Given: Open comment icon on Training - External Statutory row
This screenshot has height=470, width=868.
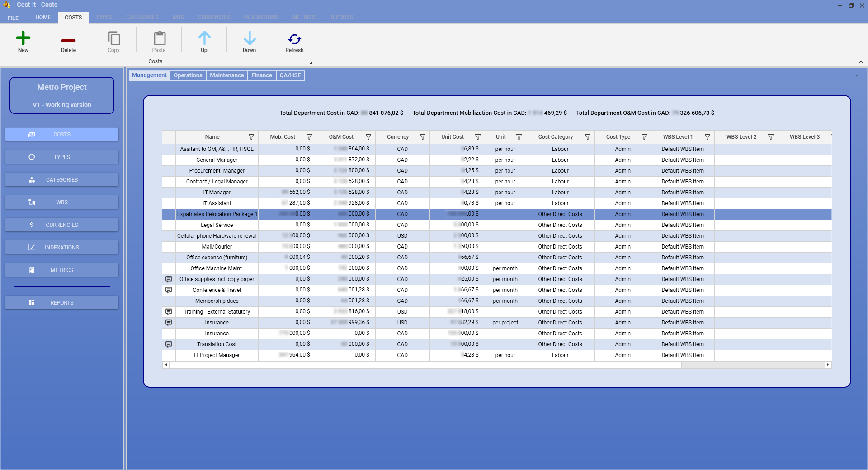Looking at the screenshot, I should 169,312.
